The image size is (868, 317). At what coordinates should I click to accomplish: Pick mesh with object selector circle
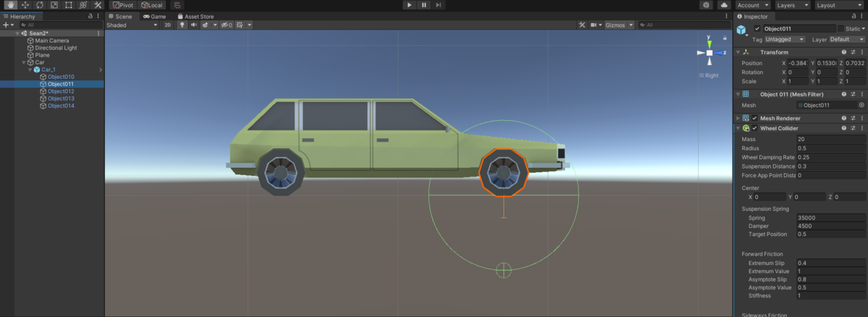861,105
